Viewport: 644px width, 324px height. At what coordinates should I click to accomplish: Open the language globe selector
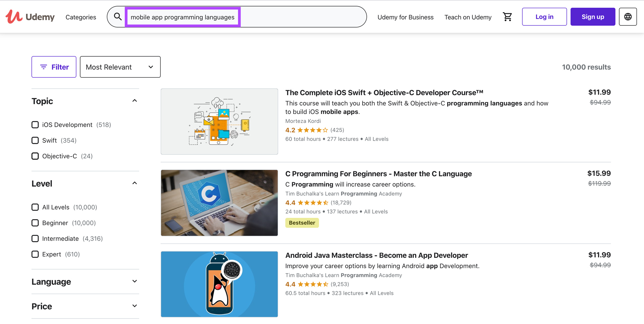pos(628,17)
